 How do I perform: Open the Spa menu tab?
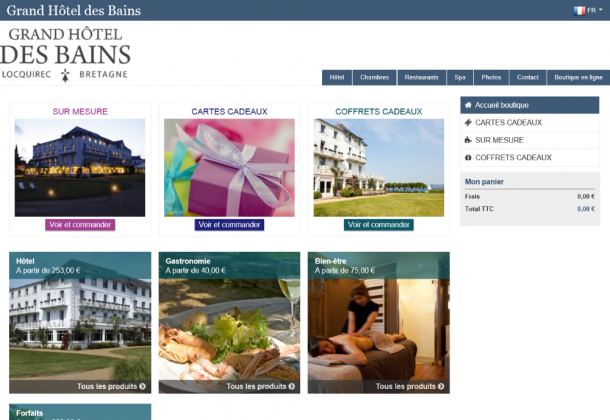(x=460, y=77)
